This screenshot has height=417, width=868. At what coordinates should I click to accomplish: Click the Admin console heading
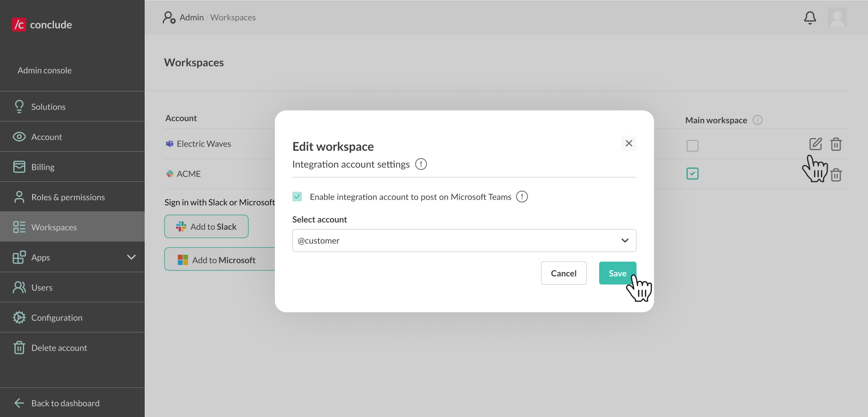[45, 70]
